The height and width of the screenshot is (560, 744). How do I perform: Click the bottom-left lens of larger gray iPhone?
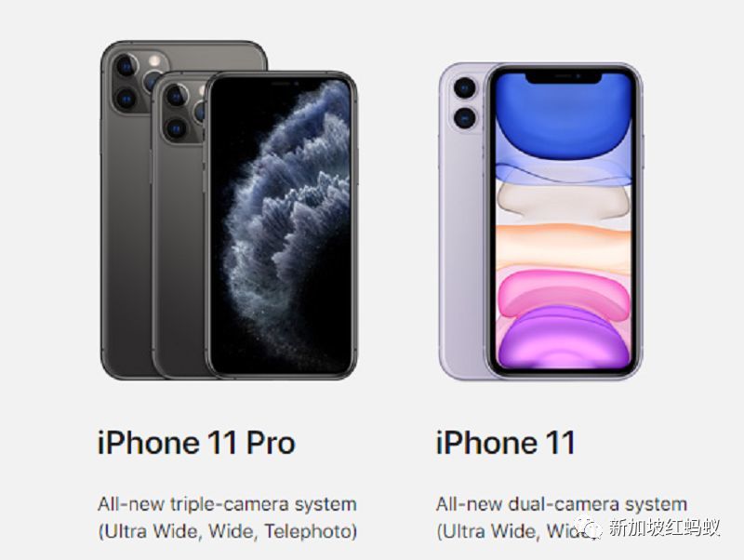(x=126, y=100)
